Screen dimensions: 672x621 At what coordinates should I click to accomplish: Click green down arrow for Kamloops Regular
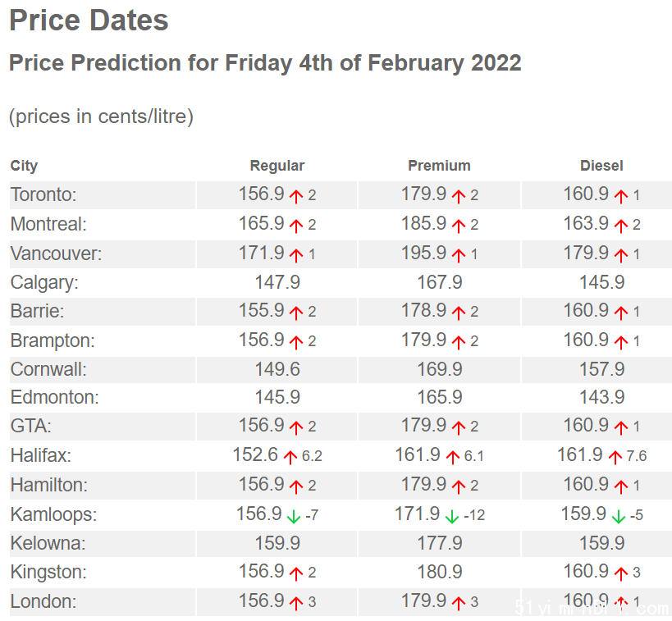coord(294,517)
